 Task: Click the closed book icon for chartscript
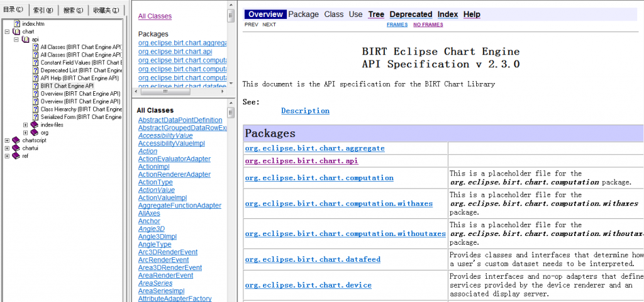[16, 140]
